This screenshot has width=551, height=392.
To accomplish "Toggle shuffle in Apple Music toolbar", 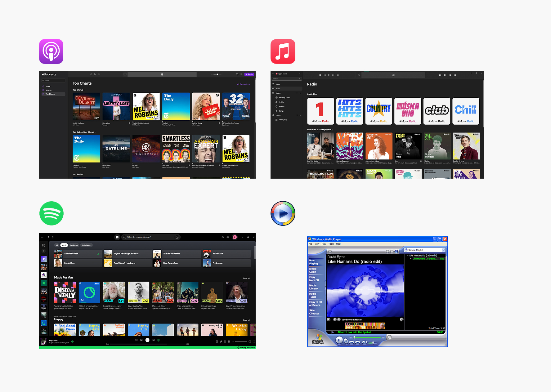I will [x=320, y=75].
